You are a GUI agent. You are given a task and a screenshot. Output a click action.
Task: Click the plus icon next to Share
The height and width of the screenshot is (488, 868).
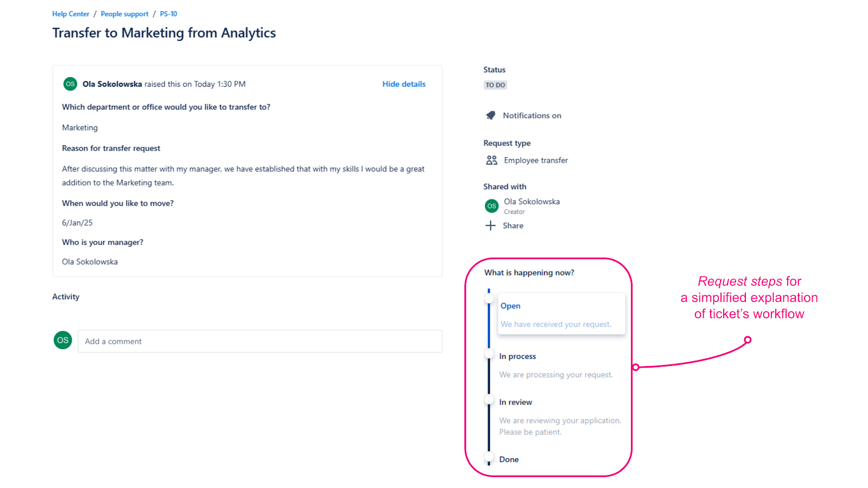(490, 225)
